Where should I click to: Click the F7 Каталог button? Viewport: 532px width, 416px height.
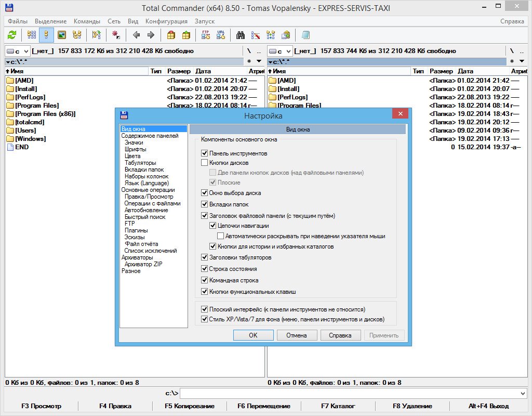pos(338,406)
